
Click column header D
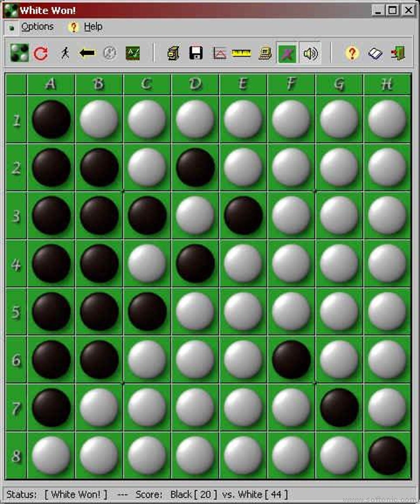[195, 84]
